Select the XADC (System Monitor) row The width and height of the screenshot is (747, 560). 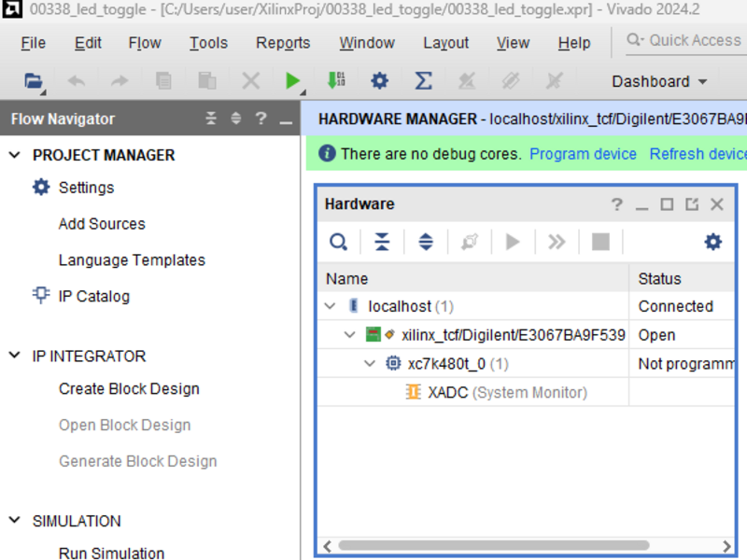[x=526, y=392]
